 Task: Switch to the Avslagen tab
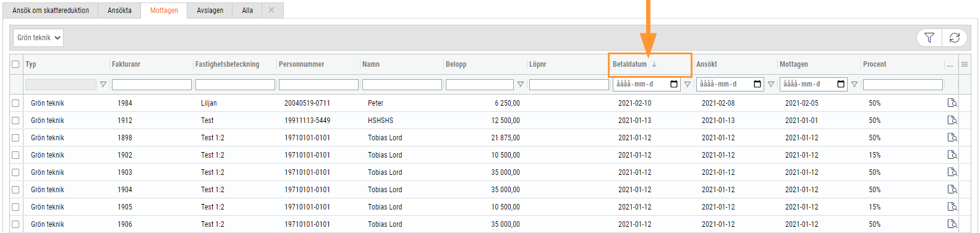210,11
